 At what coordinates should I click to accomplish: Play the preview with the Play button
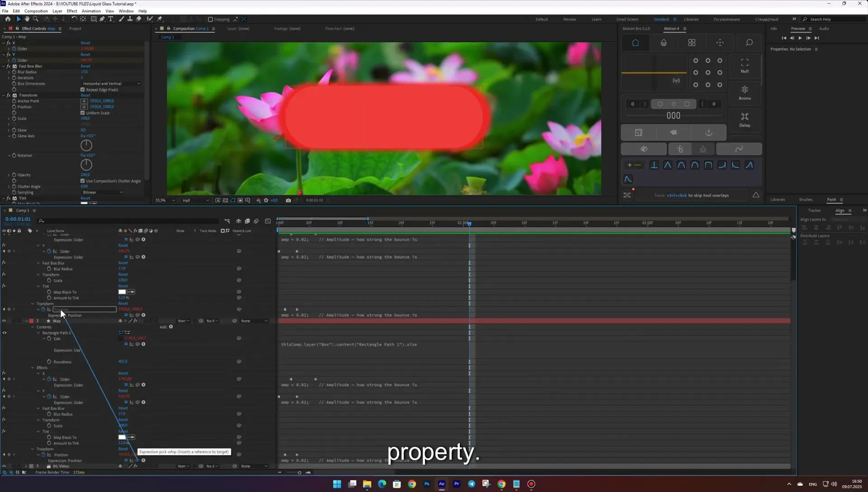pos(800,38)
